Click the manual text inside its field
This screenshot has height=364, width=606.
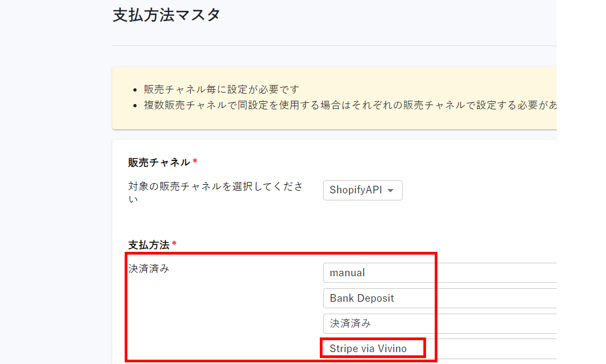(x=347, y=272)
